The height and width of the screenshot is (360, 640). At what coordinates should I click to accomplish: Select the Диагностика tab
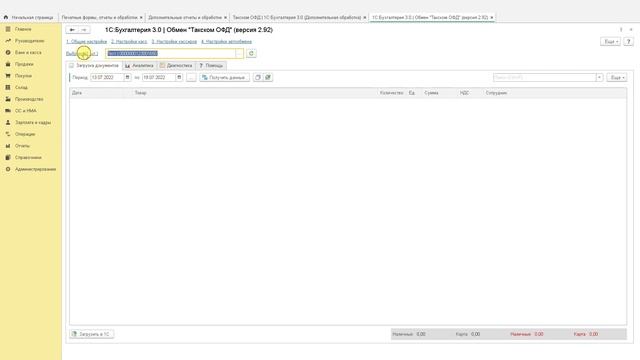tap(176, 66)
